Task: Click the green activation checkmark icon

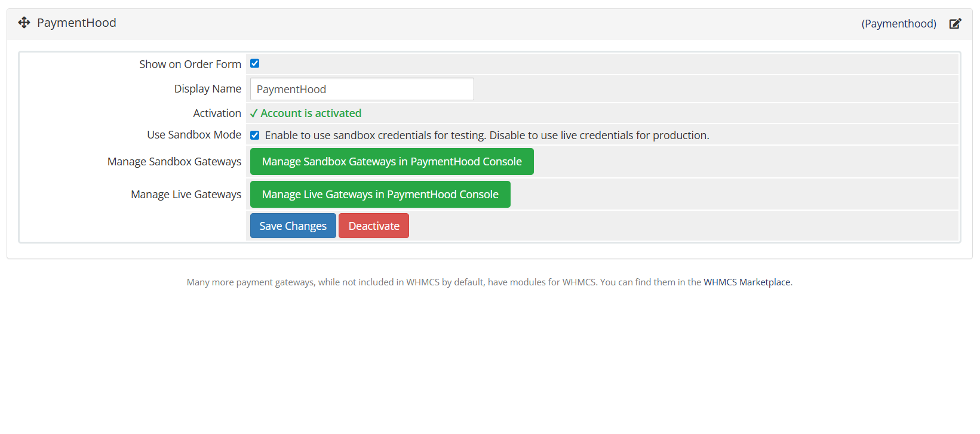Action: coord(254,113)
